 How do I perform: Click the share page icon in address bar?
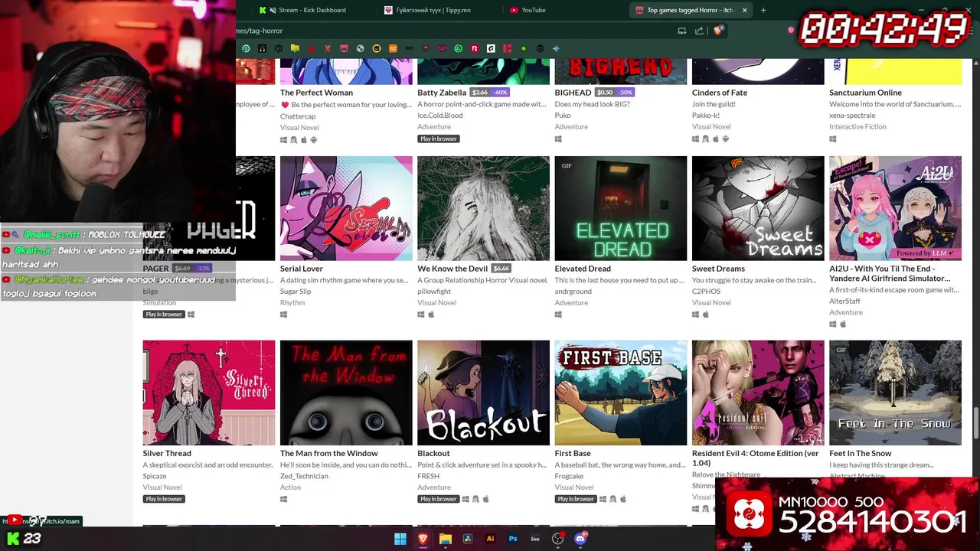pos(699,31)
